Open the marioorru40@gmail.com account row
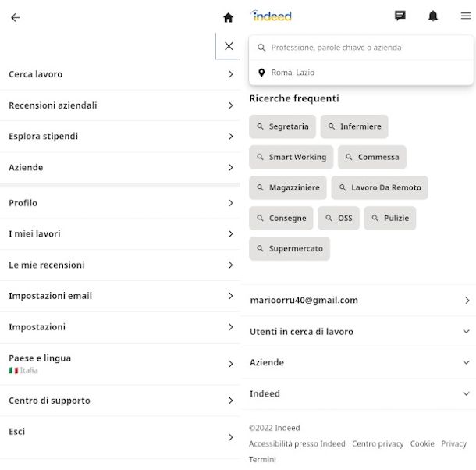 pyautogui.click(x=359, y=300)
